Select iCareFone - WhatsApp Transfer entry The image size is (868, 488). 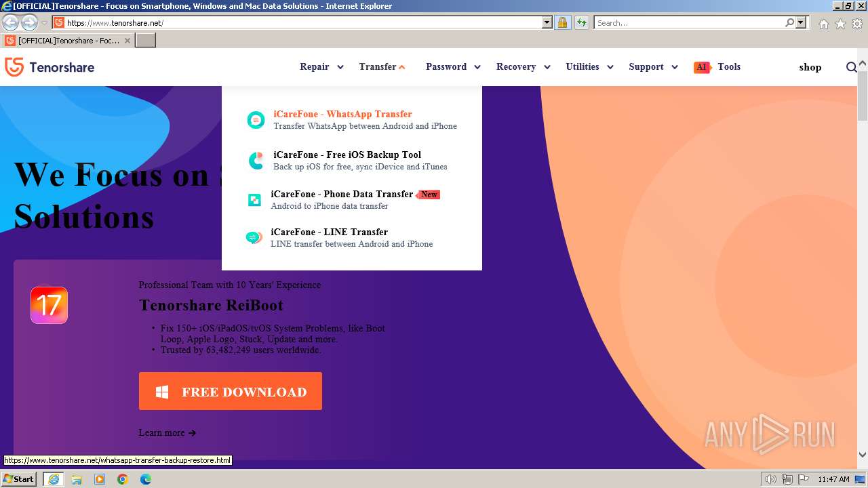342,114
